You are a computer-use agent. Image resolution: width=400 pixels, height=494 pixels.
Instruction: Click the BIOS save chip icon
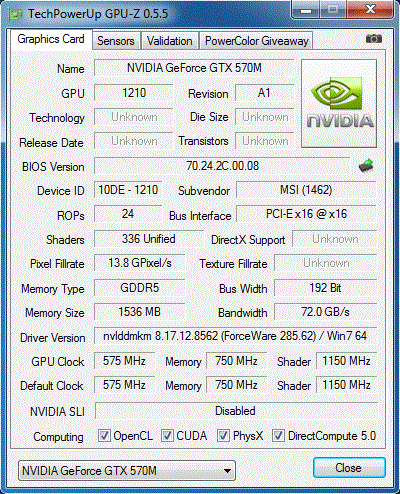pos(366,166)
